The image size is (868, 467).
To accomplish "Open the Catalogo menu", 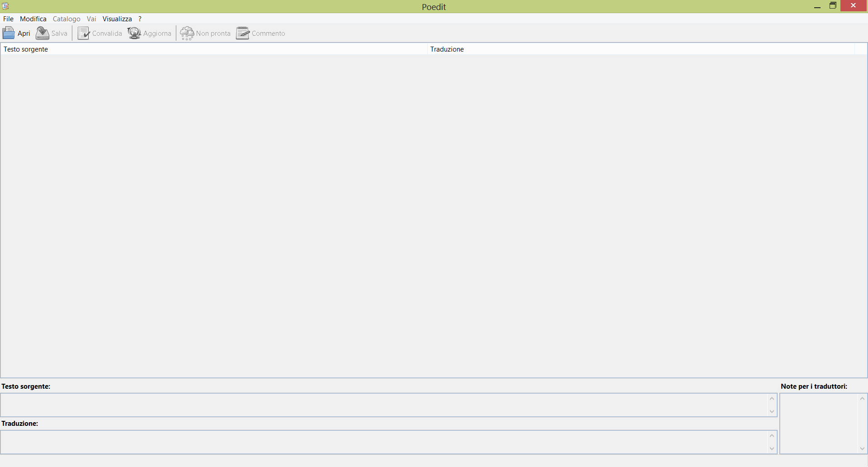I will pyautogui.click(x=66, y=19).
